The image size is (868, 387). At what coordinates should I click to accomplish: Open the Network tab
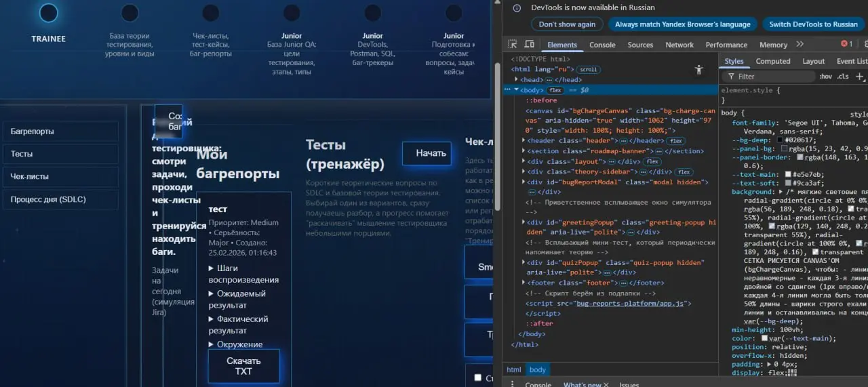[679, 45]
